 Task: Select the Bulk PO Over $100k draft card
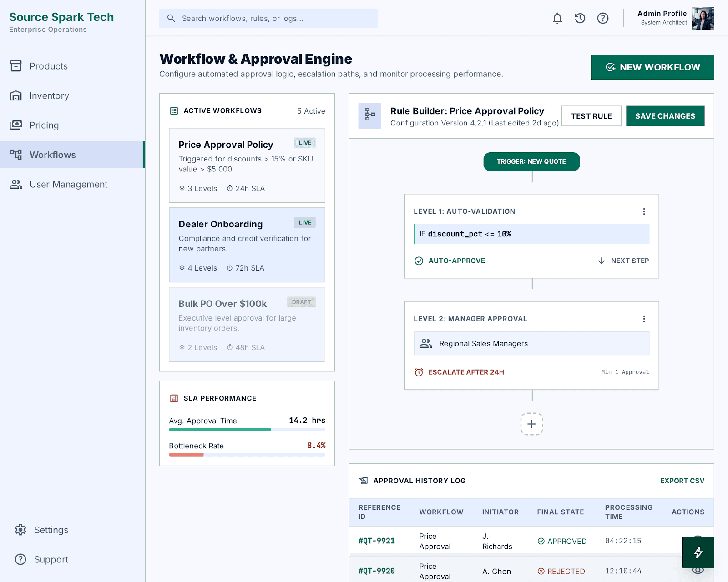click(x=247, y=325)
